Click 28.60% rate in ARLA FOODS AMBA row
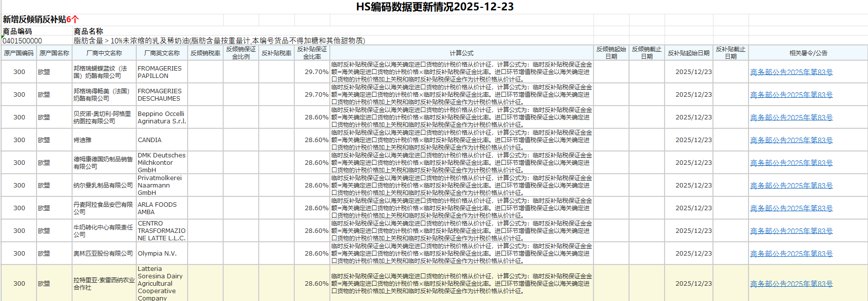868x301 pixels. (316, 208)
